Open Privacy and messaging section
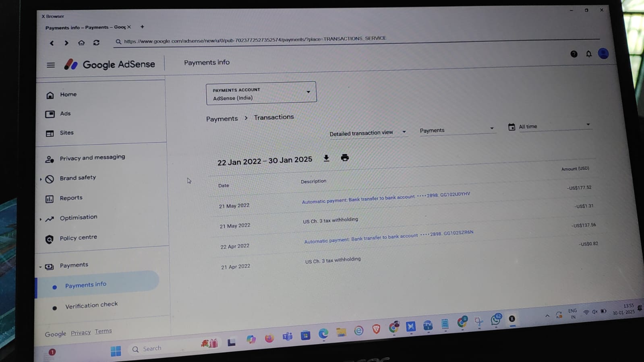The height and width of the screenshot is (362, 644). tap(92, 157)
